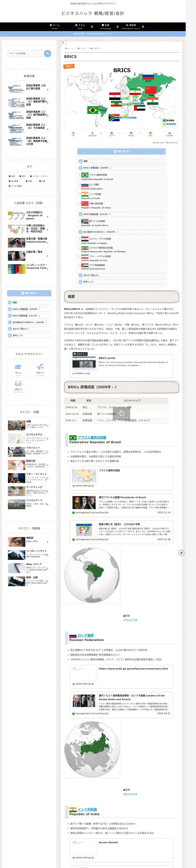Screen dimensions: 196x868
Task: Share via the Hatena bookmark icon
Action: tap(112, 134)
